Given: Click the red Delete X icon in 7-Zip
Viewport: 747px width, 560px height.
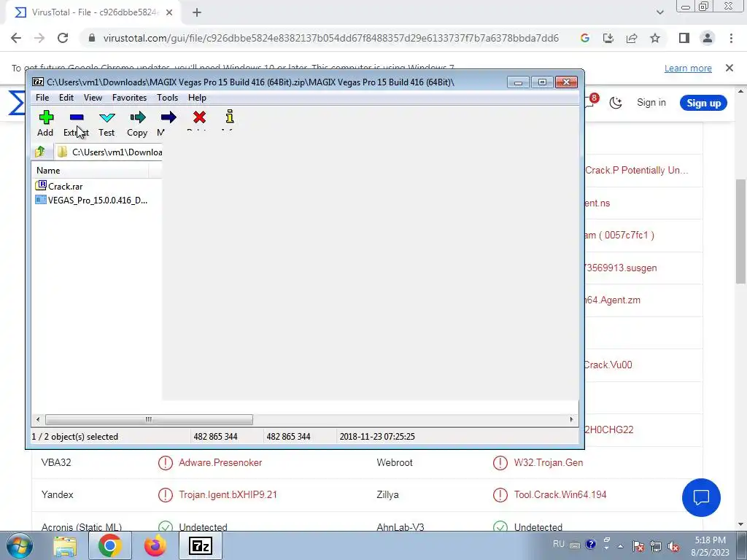Looking at the screenshot, I should tap(200, 117).
